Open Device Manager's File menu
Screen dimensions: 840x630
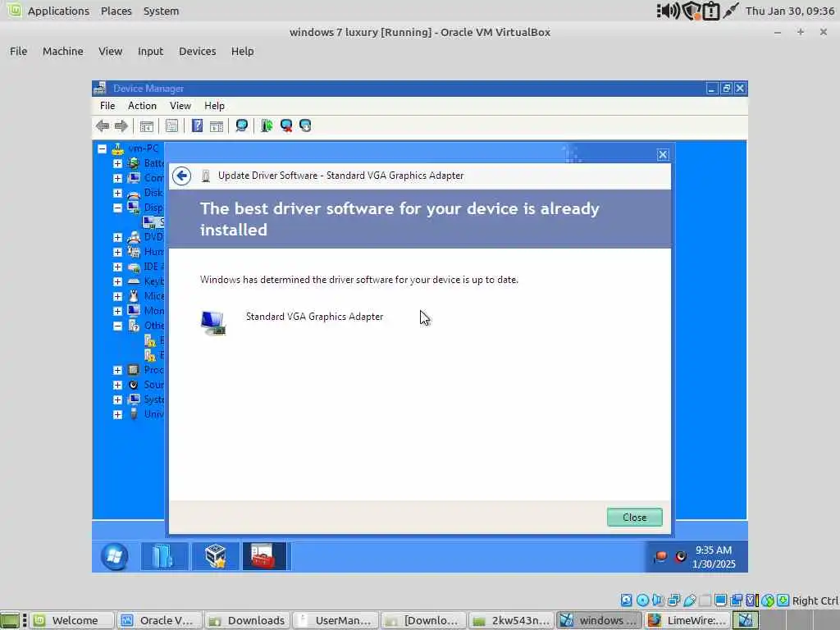[x=107, y=106]
